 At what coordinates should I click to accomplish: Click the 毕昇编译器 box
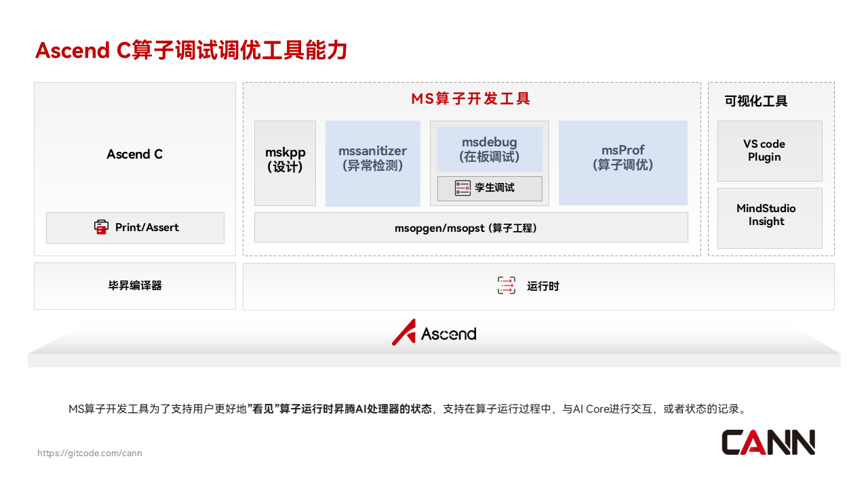click(135, 286)
